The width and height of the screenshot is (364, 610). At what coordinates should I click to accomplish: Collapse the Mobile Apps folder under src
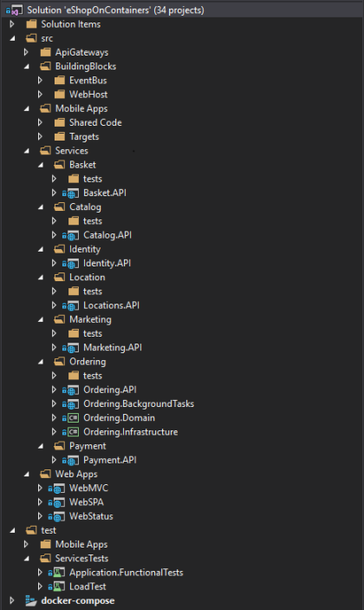click(26, 109)
